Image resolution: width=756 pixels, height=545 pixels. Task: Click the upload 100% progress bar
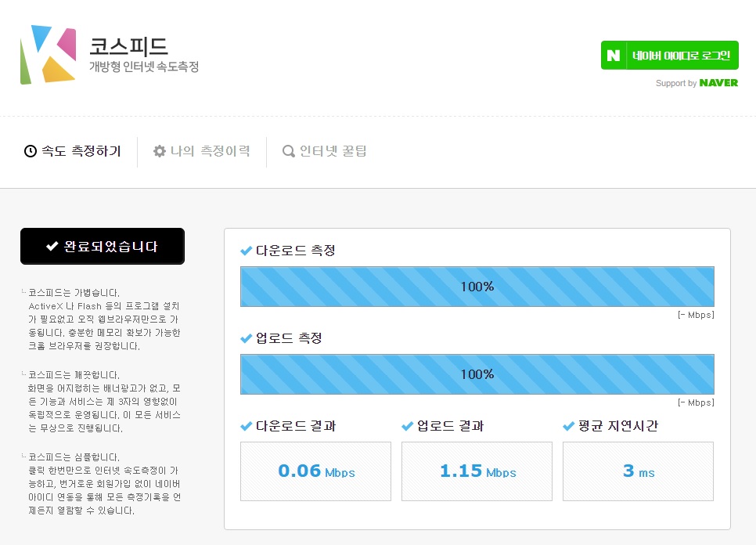(477, 374)
